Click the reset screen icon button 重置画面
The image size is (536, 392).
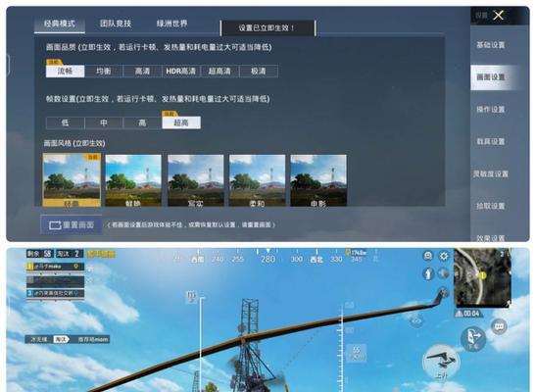tap(72, 224)
